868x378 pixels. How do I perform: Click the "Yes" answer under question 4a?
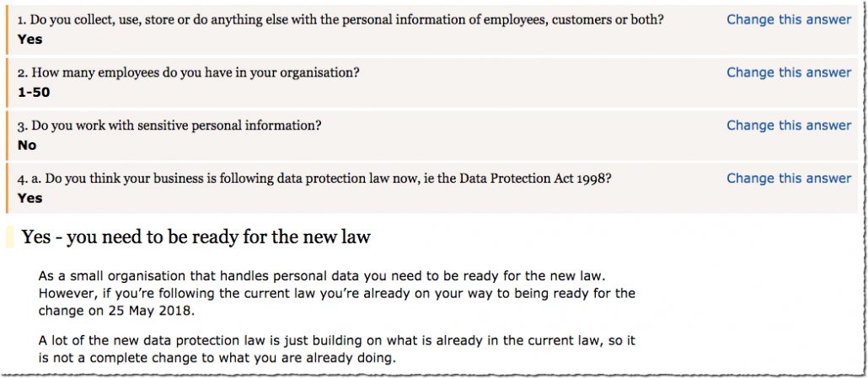coord(29,198)
